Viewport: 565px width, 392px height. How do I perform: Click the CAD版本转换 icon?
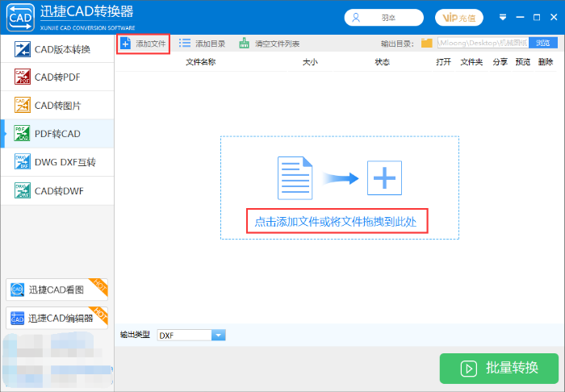point(23,49)
